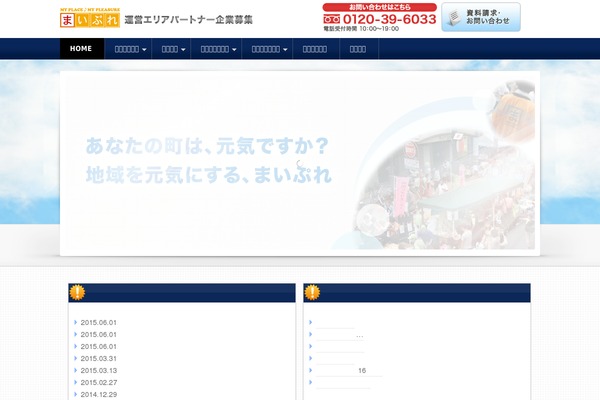The image size is (600, 400).
Task: Click the 電話受付時間 10:00~19:00 text
Action: tap(361, 29)
